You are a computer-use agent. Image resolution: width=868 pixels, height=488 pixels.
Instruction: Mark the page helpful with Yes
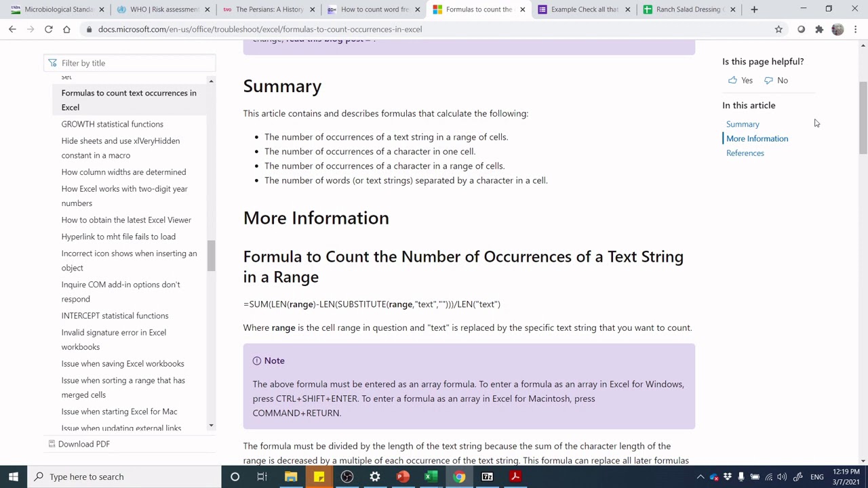pos(740,80)
